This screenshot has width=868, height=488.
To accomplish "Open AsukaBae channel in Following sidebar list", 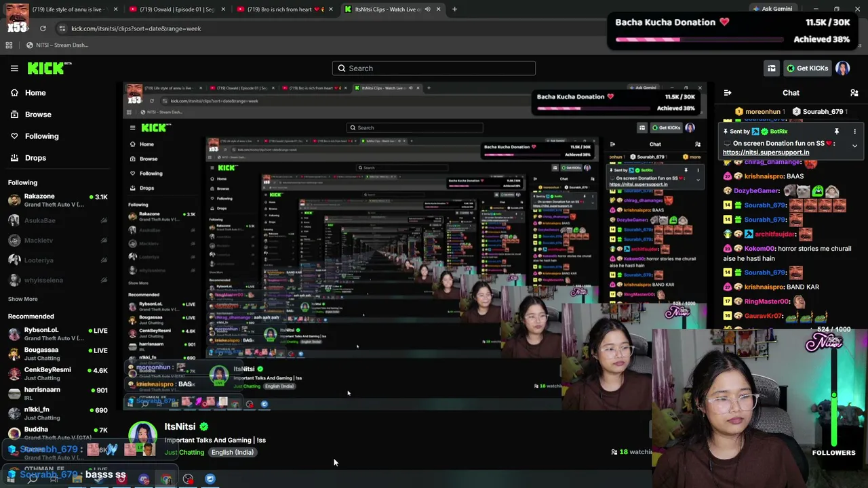I will pos(58,220).
